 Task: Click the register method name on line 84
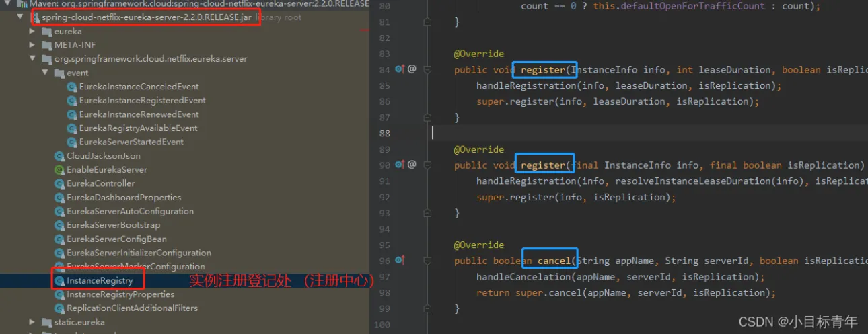click(542, 70)
